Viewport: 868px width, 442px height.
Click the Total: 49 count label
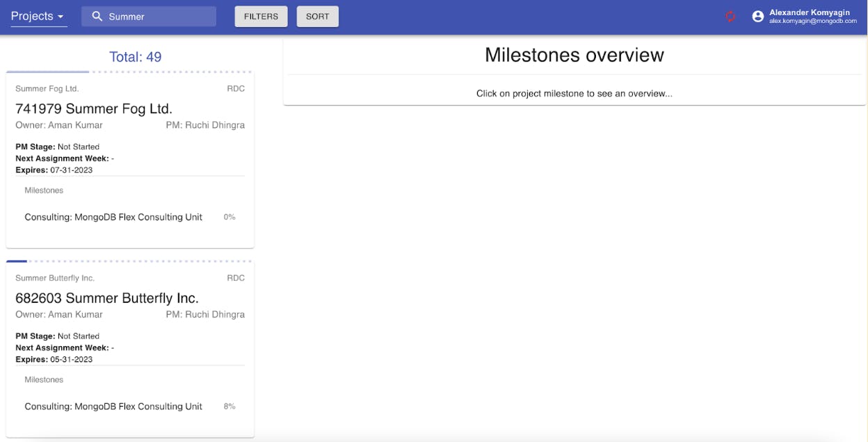coord(135,57)
